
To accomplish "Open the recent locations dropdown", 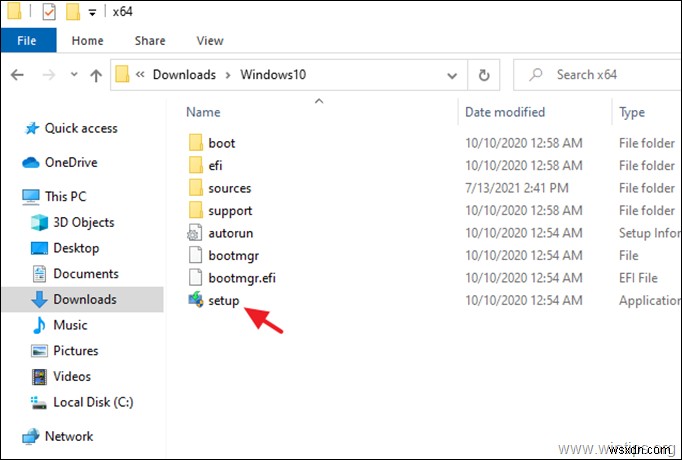I will point(74,74).
